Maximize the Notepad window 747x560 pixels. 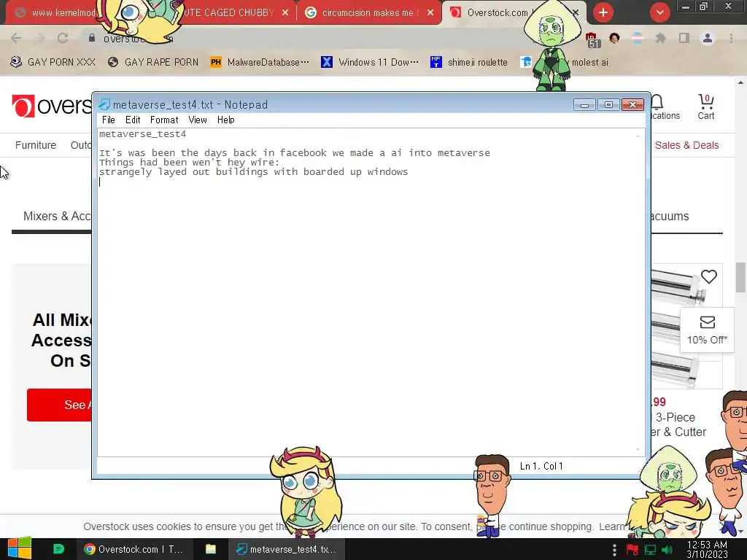click(608, 105)
